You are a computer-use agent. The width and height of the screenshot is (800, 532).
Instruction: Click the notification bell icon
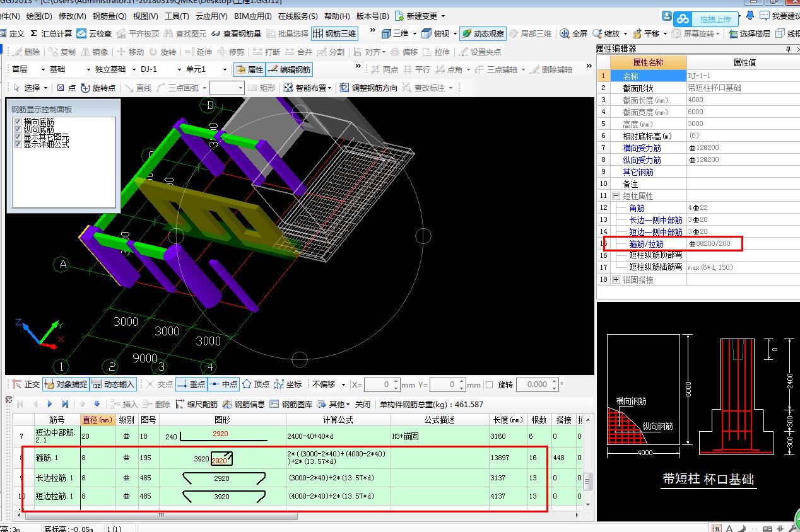[x=750, y=15]
